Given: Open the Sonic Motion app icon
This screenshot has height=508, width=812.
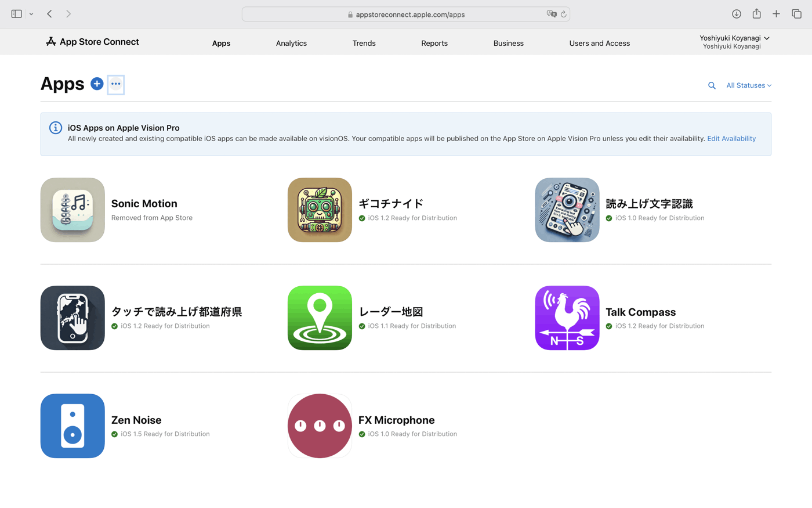Looking at the screenshot, I should (72, 210).
